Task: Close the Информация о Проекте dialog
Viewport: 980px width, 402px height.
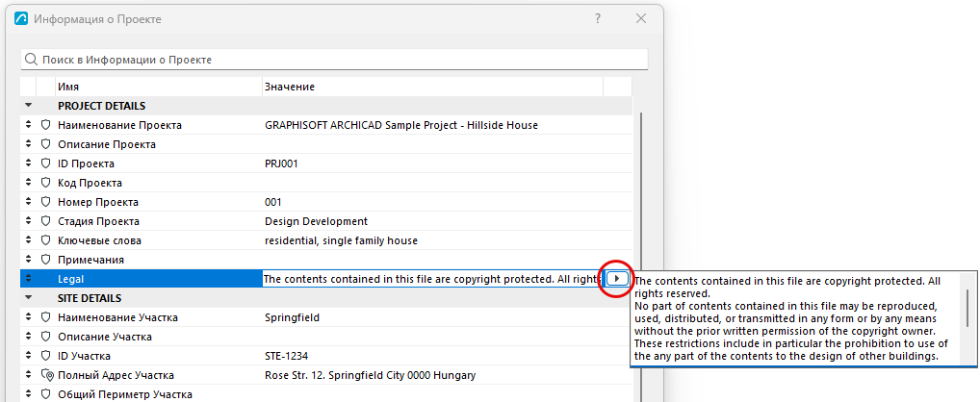Action: pyautogui.click(x=640, y=18)
